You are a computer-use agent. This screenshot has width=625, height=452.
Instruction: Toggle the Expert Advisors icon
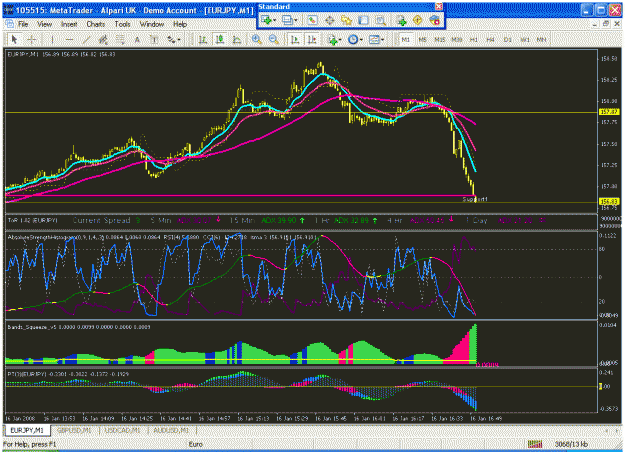(x=434, y=20)
